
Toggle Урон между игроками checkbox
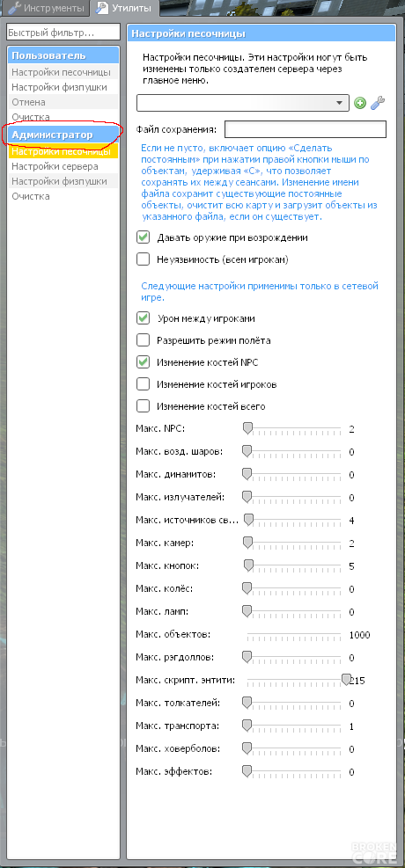click(143, 318)
